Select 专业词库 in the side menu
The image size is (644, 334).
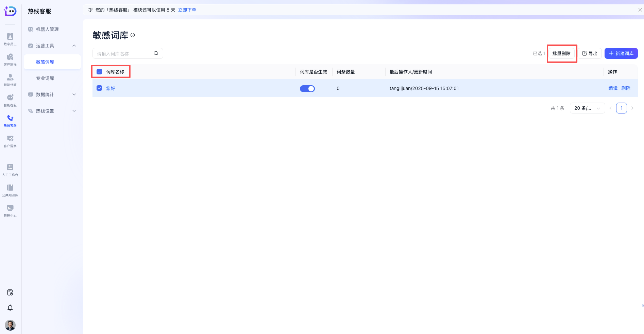[x=45, y=78]
